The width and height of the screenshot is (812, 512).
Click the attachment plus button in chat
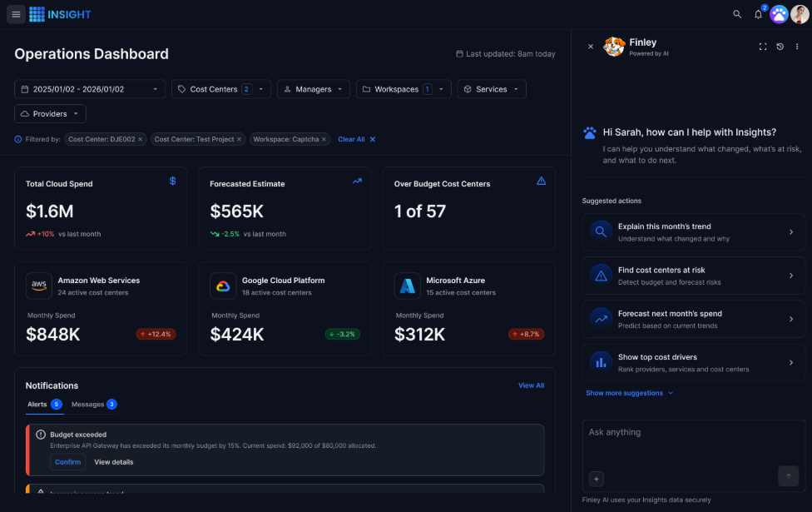596,479
